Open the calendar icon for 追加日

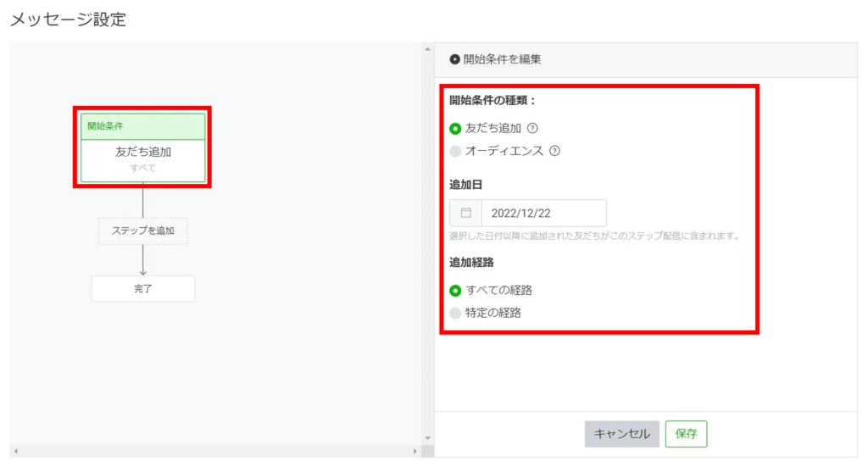coord(465,213)
